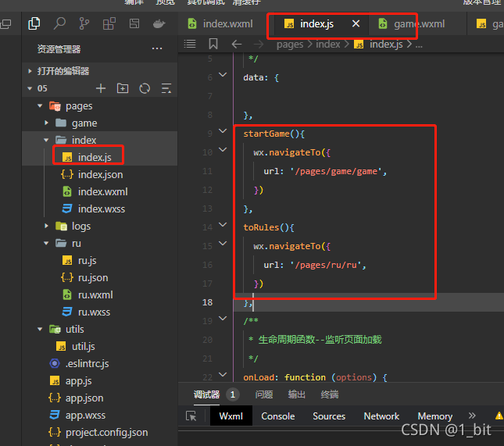Screen dimensions: 504x446
Task: Close the index.js editor tab
Action: point(356,23)
